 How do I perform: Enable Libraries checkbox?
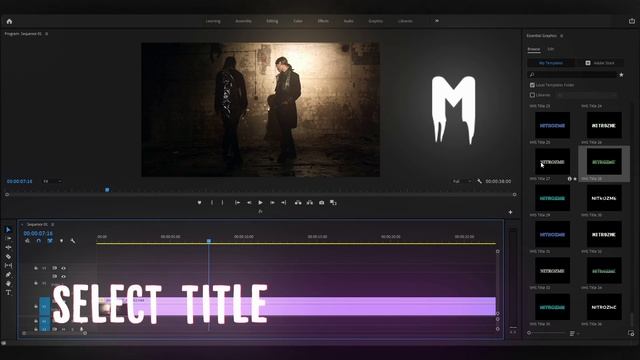[532, 95]
